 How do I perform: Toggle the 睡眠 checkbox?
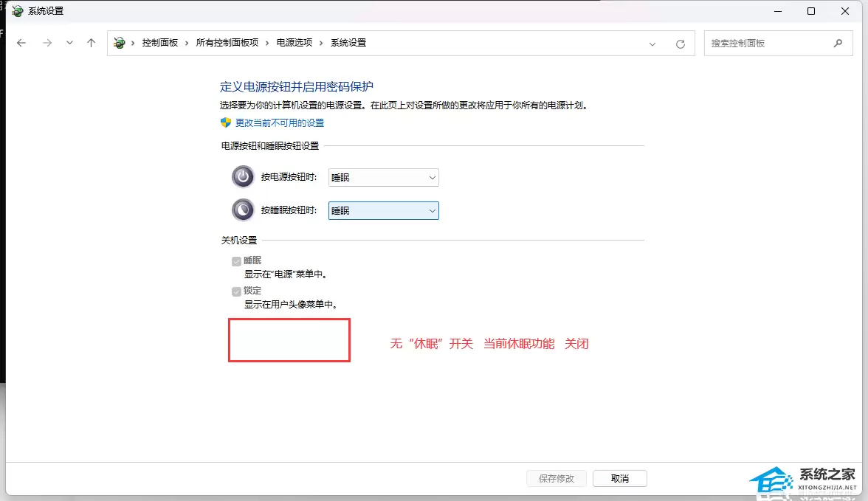pos(237,261)
